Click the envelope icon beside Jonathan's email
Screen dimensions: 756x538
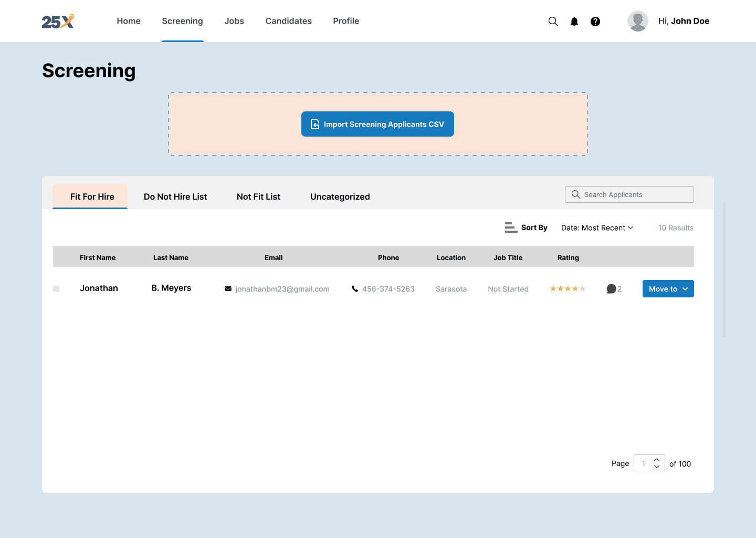tap(228, 288)
